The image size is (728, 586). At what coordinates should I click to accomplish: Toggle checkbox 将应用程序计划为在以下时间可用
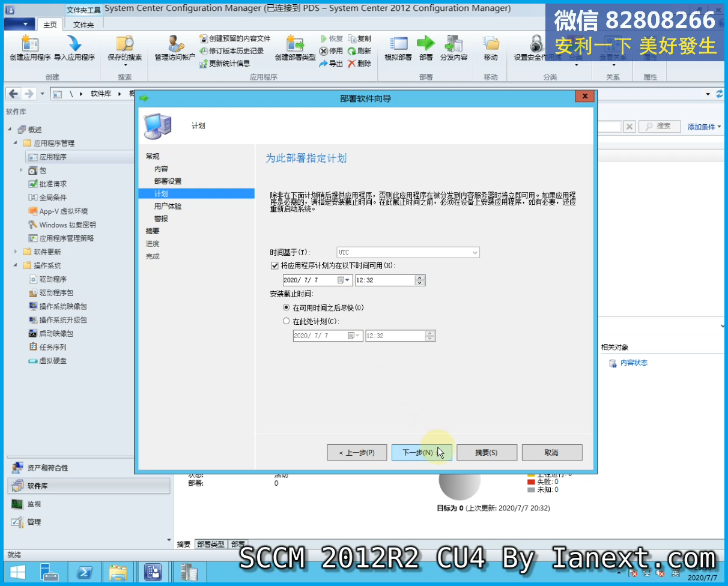coord(275,265)
